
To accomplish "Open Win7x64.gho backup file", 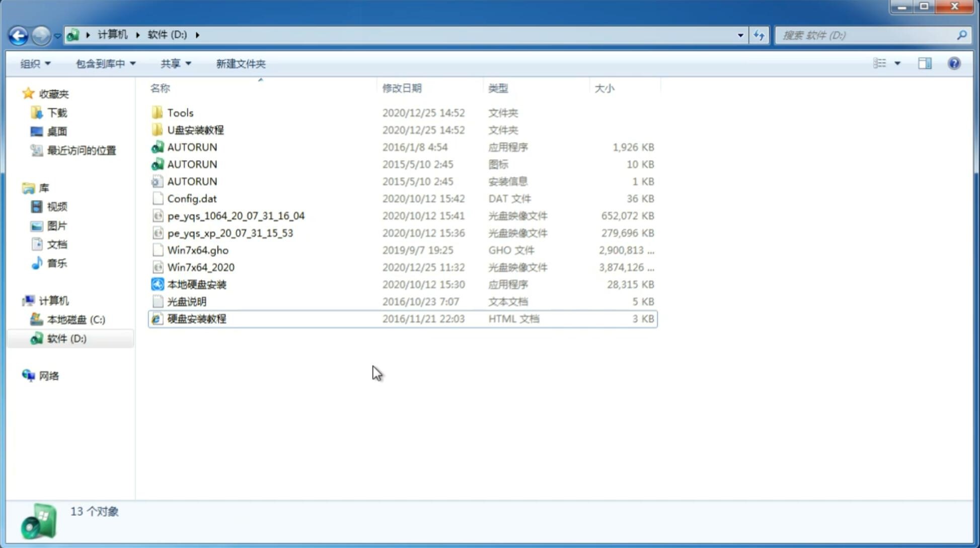I will click(x=197, y=249).
